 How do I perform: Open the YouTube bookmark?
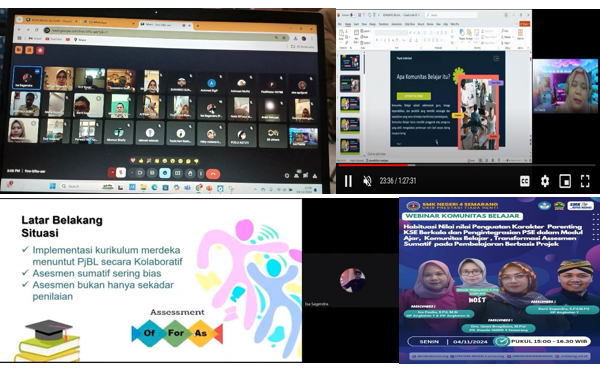coord(53,39)
